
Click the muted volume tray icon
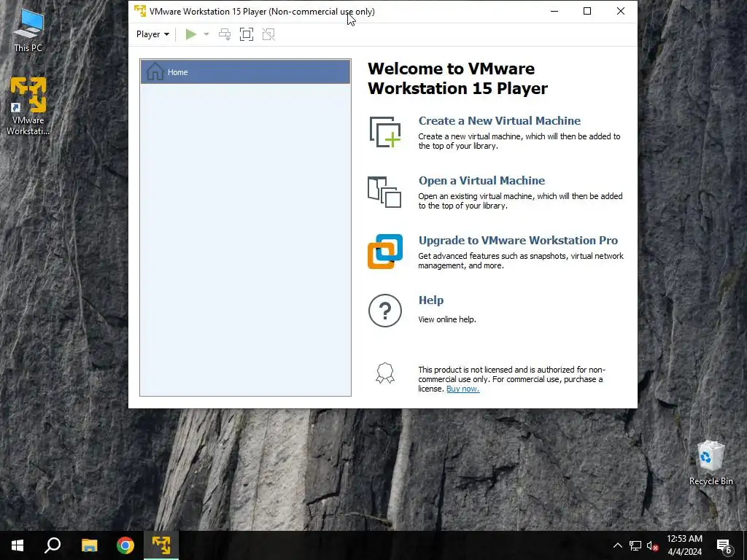652,545
